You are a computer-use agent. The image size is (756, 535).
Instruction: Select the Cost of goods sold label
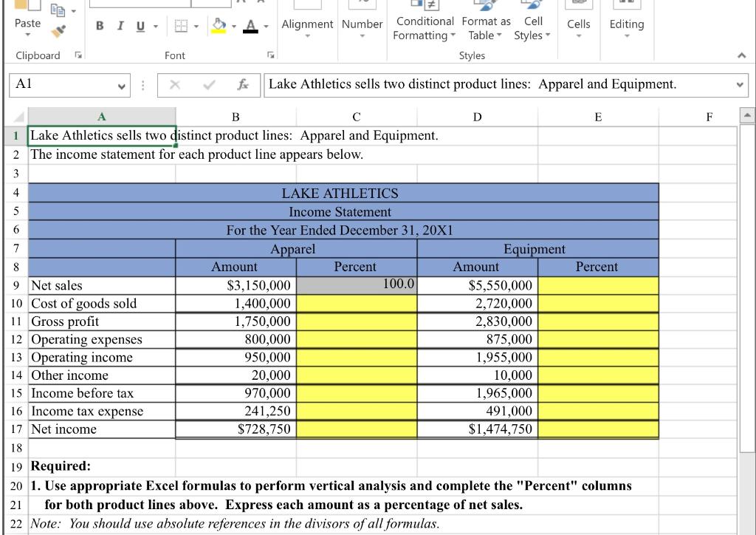tap(84, 304)
